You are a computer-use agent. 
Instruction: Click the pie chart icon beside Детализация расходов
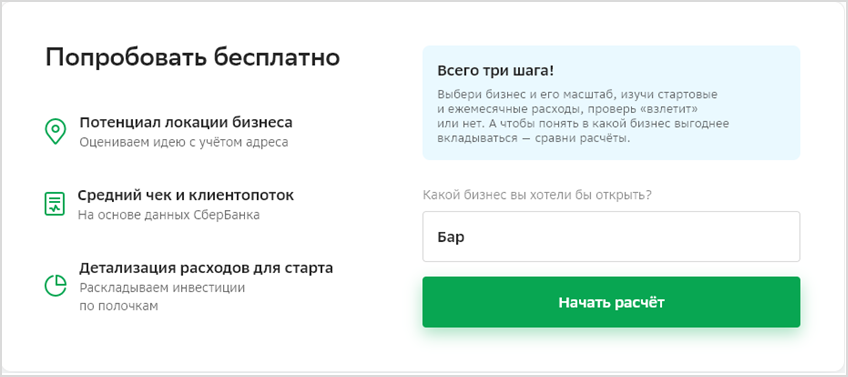[x=55, y=286]
